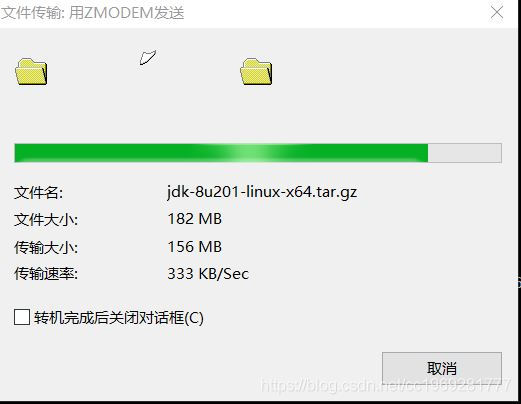Viewport: 521px width, 404px height.
Task: Close the ZMODEM file transfer dialog
Action: [x=497, y=13]
